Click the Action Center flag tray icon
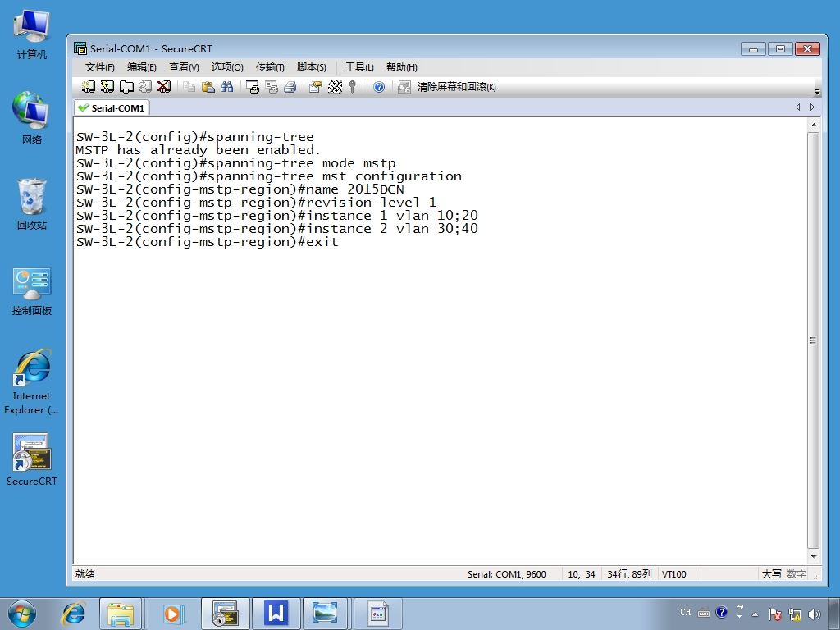 [x=774, y=614]
